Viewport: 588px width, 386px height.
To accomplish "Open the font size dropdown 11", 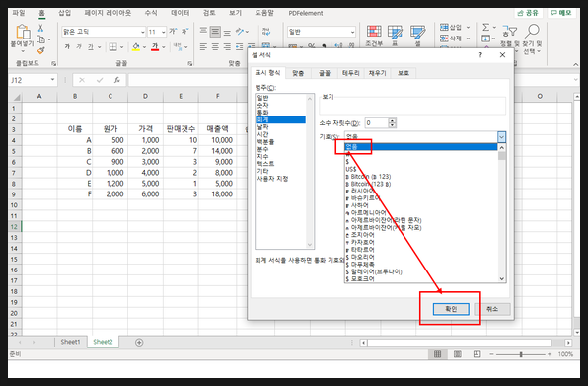I will pyautogui.click(x=163, y=32).
